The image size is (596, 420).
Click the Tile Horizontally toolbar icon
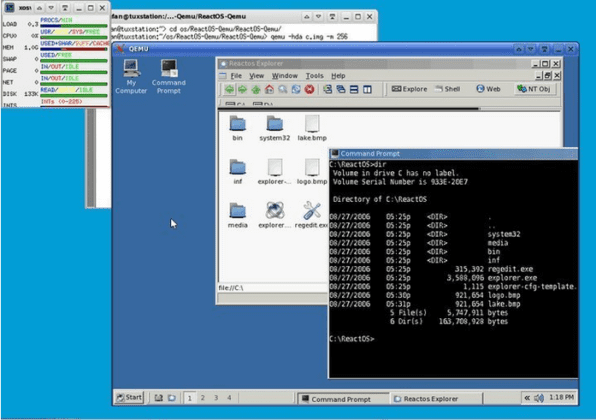tap(354, 89)
